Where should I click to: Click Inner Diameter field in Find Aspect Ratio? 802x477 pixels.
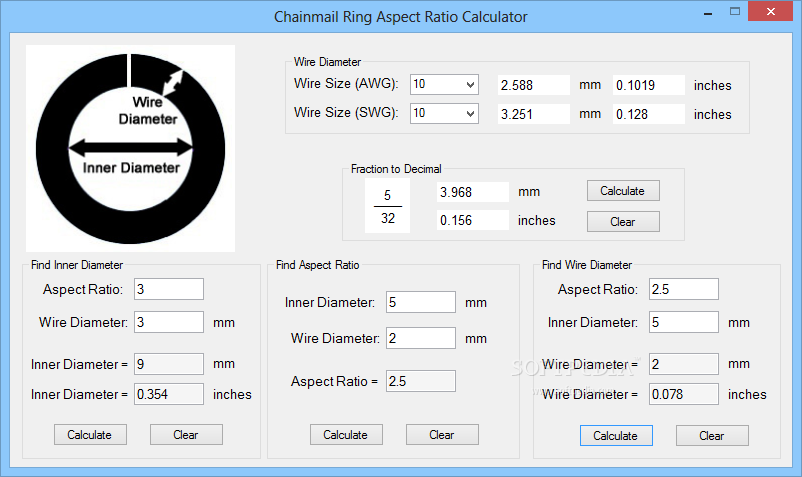click(x=420, y=302)
